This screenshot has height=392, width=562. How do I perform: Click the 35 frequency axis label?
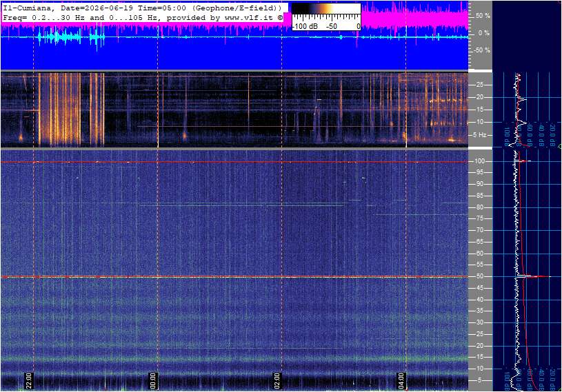[x=479, y=311]
